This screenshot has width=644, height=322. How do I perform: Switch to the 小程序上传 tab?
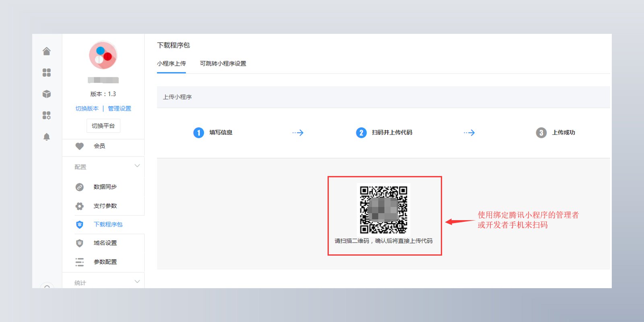(171, 64)
